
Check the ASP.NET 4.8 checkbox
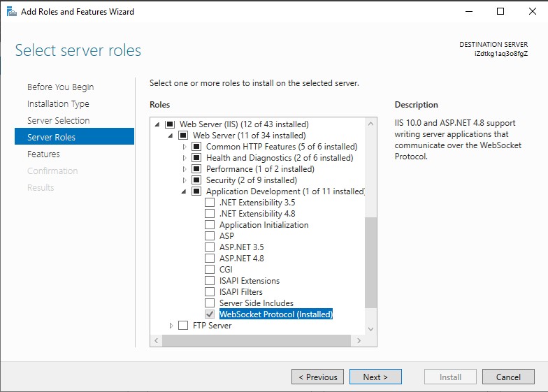pyautogui.click(x=210, y=259)
